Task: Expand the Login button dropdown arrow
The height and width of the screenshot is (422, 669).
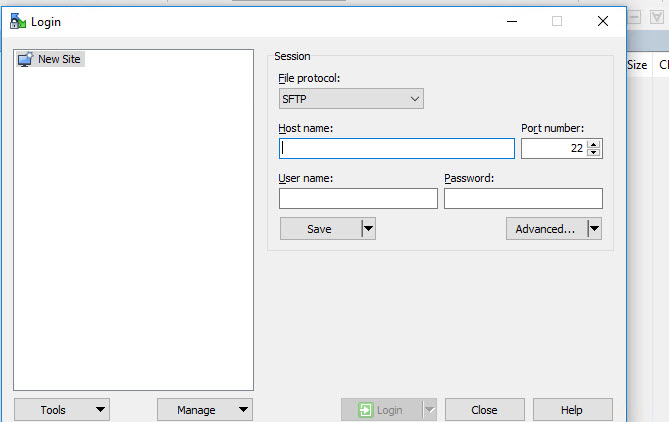Action: click(x=430, y=410)
